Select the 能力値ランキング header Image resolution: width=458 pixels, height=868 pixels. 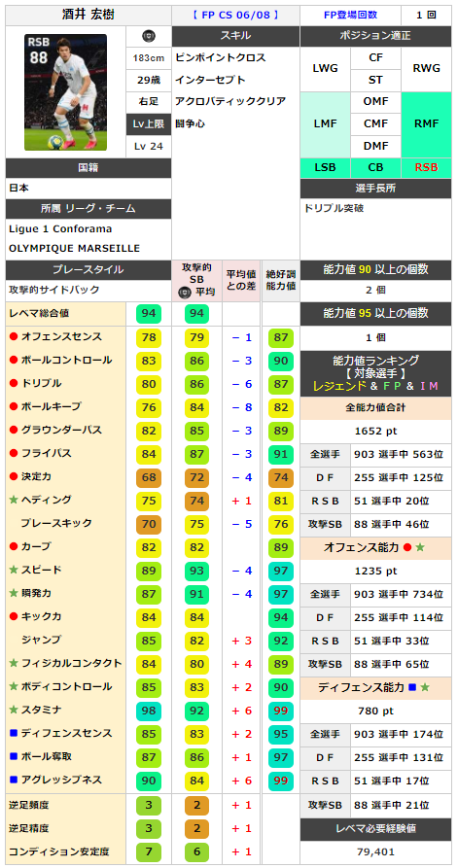pos(376,372)
